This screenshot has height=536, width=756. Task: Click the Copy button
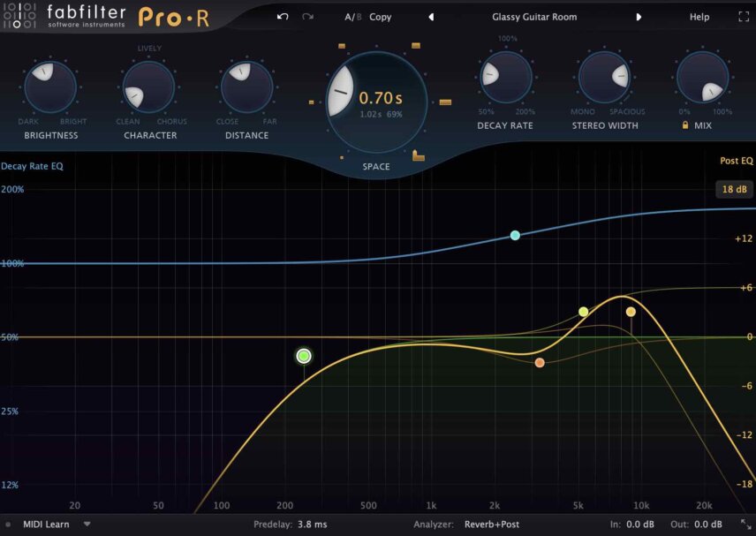click(x=381, y=17)
